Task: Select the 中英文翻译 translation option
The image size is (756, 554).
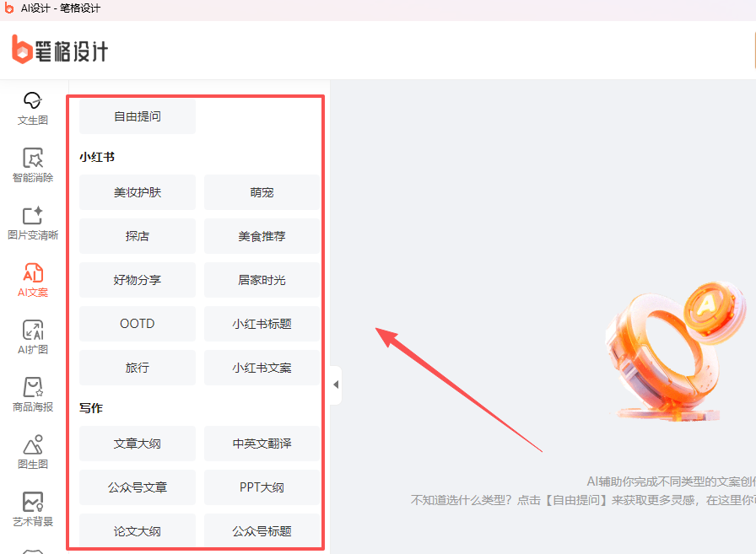Action: (262, 444)
